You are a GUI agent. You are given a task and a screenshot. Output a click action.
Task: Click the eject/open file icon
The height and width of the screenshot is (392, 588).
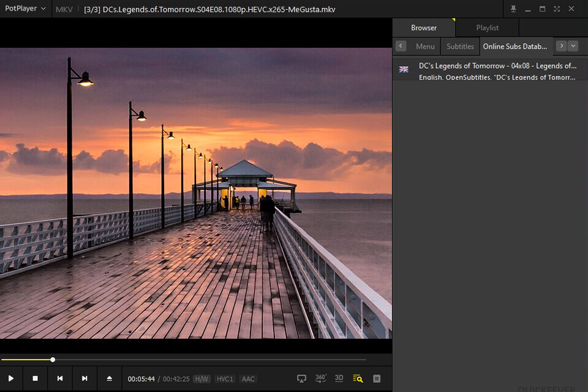[x=110, y=379]
